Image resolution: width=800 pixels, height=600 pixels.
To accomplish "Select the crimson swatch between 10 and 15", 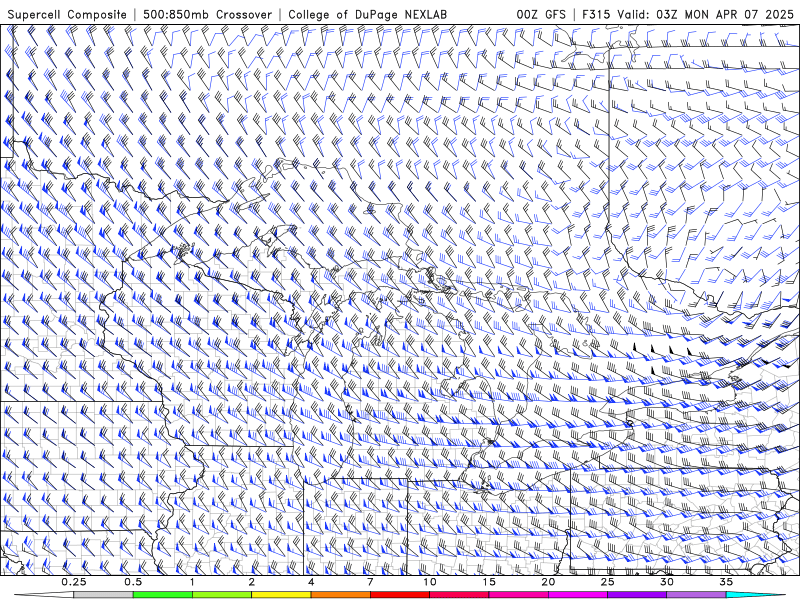I will click(x=459, y=595).
